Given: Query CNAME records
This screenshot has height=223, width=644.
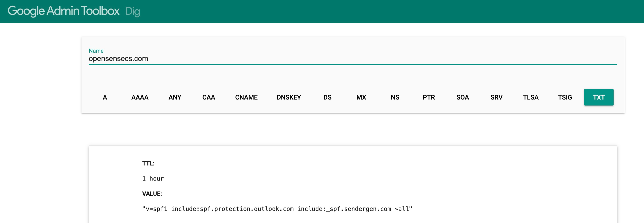Looking at the screenshot, I should [x=246, y=97].
